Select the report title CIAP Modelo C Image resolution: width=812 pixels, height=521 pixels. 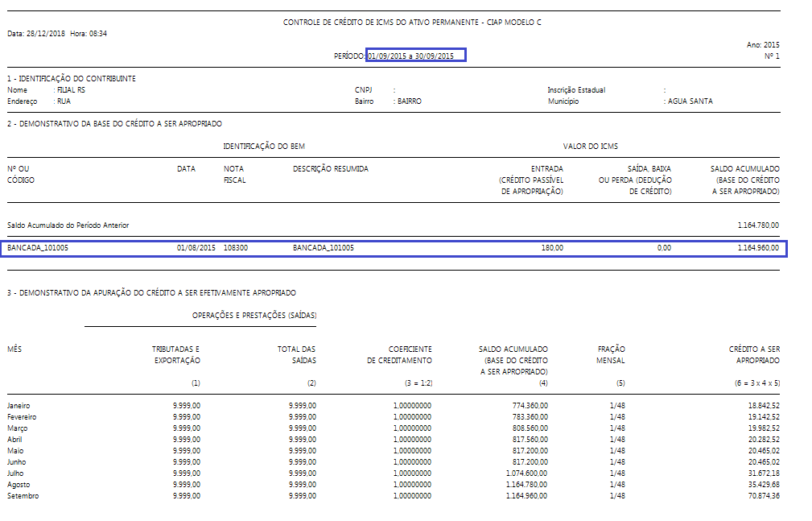pyautogui.click(x=412, y=23)
